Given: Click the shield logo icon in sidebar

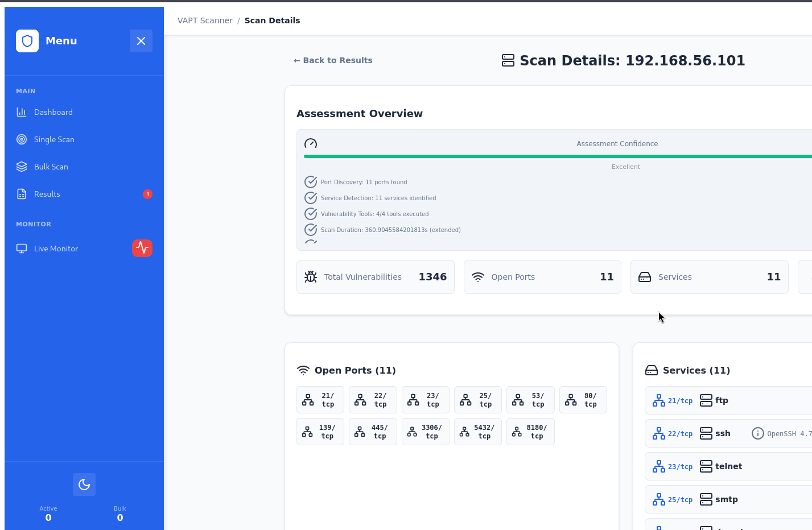Looking at the screenshot, I should 27,41.
